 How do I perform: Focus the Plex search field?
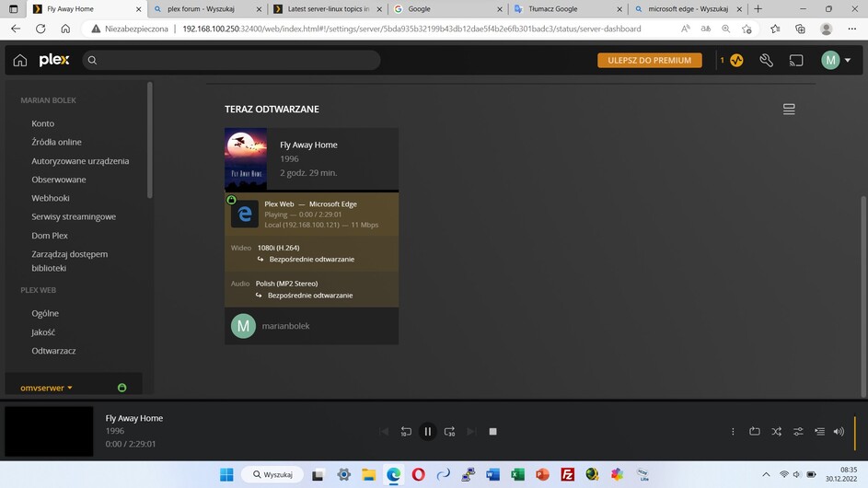[x=231, y=61]
